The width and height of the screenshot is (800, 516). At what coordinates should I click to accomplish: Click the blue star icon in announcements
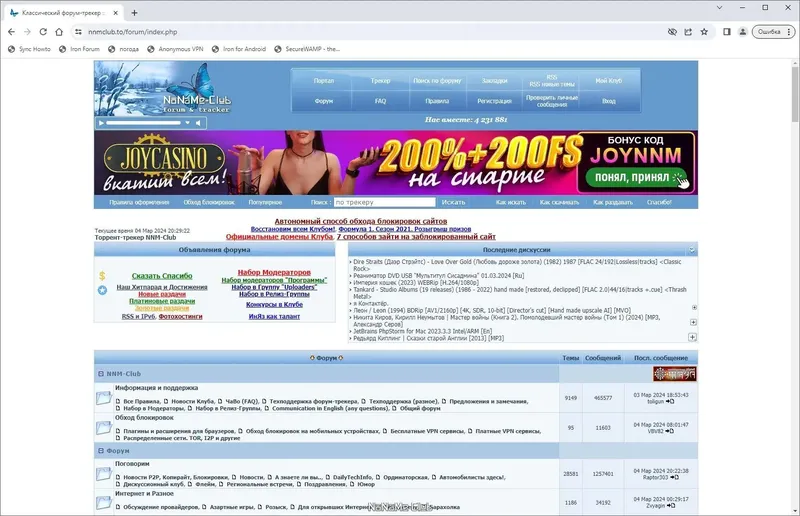pos(103,290)
